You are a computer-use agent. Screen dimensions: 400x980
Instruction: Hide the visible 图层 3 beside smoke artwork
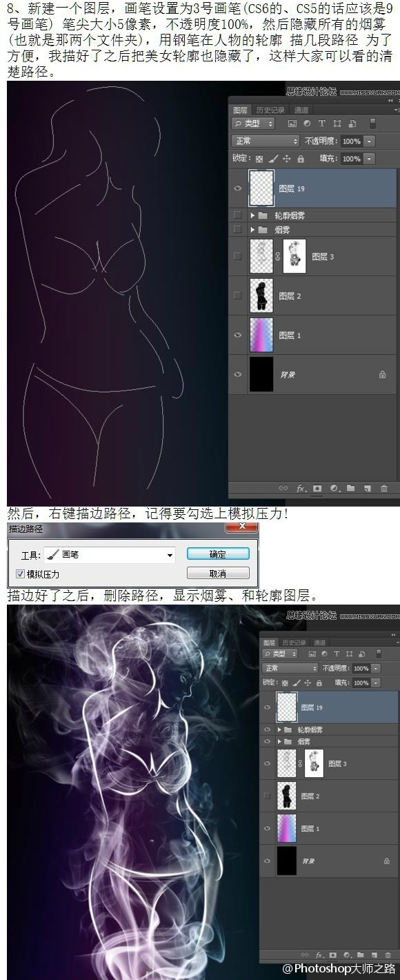[268, 763]
